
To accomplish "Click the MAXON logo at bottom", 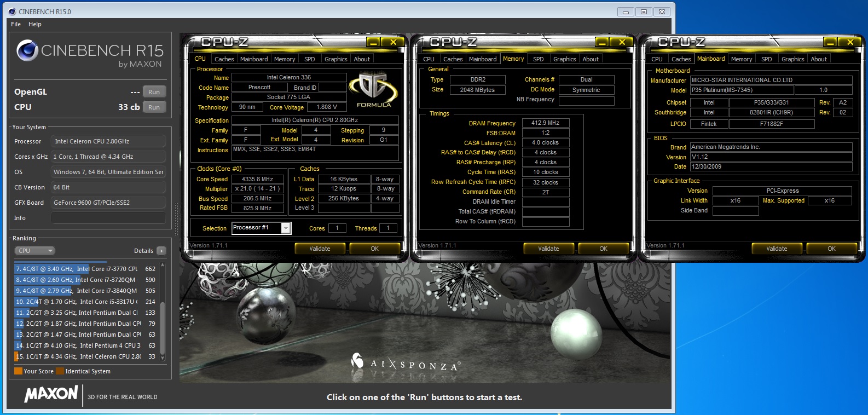I will coord(51,394).
